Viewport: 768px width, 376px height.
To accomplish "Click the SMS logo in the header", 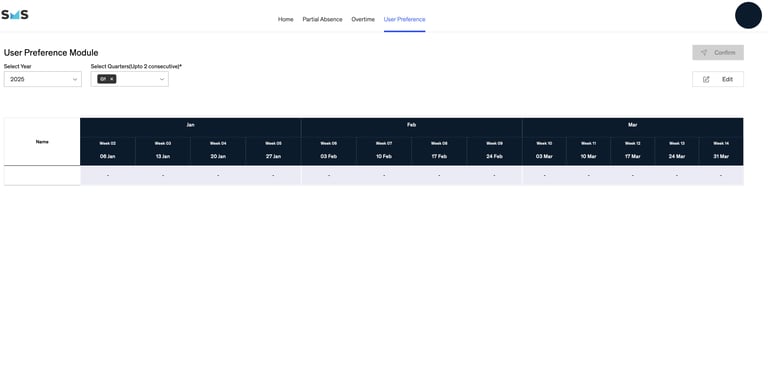I will pyautogui.click(x=15, y=15).
